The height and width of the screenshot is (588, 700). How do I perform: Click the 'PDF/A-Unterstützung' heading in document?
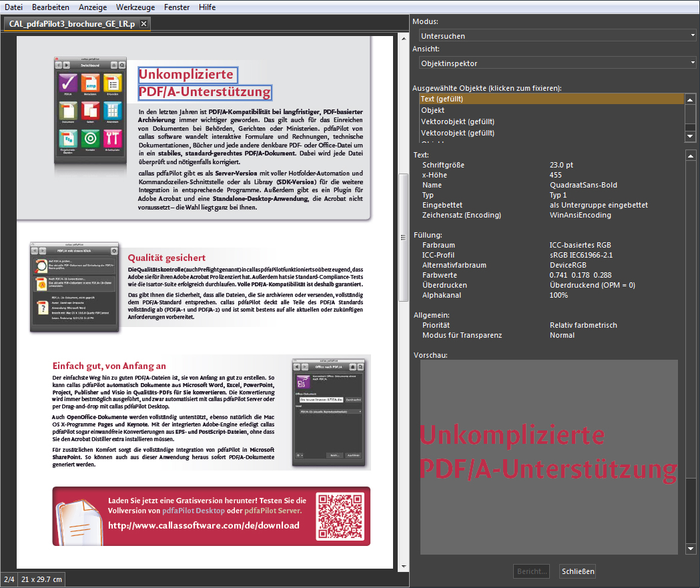(205, 92)
